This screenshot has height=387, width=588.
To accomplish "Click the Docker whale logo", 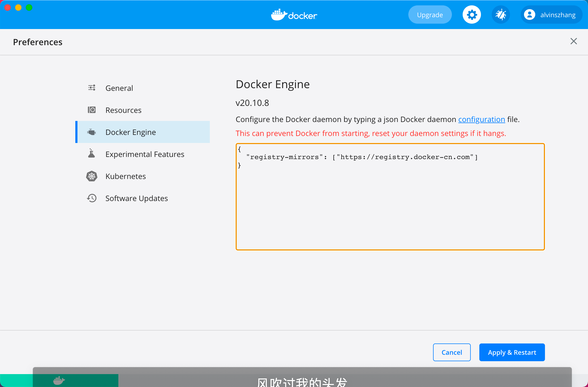I will [294, 15].
